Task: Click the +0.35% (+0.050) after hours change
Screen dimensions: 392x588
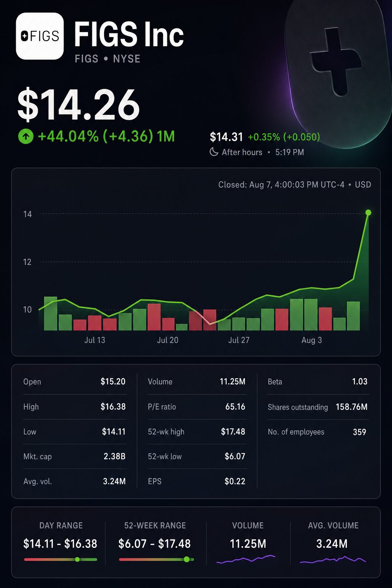Action: click(284, 137)
